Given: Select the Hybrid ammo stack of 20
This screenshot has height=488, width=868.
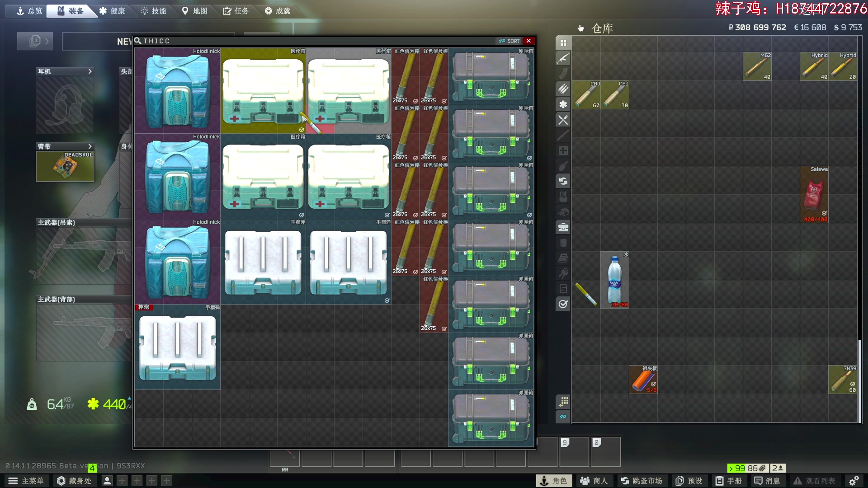Looking at the screenshot, I should pyautogui.click(x=843, y=66).
